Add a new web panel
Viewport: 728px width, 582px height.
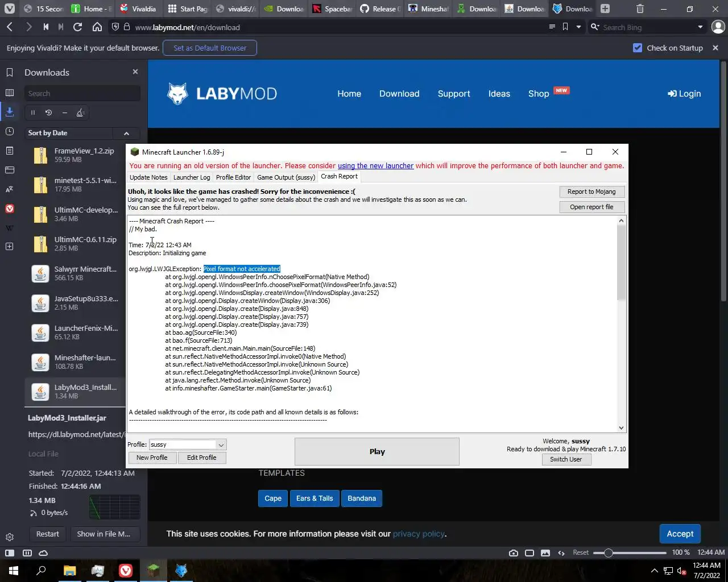click(x=9, y=247)
